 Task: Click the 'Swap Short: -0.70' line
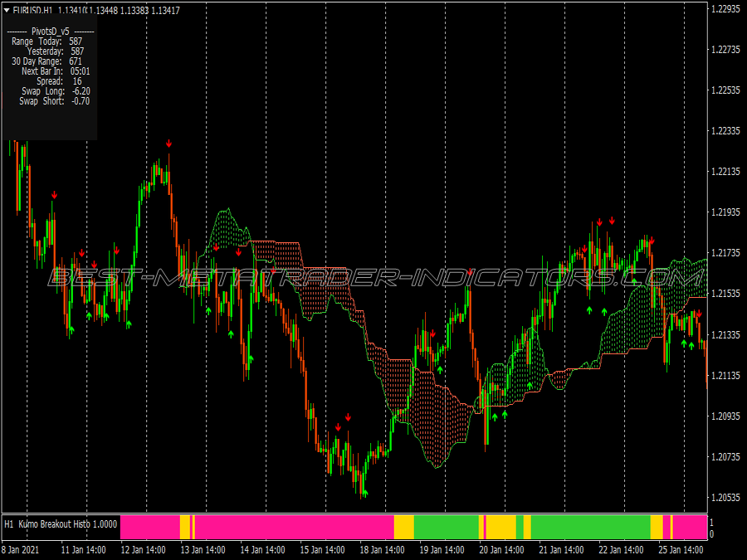54,101
